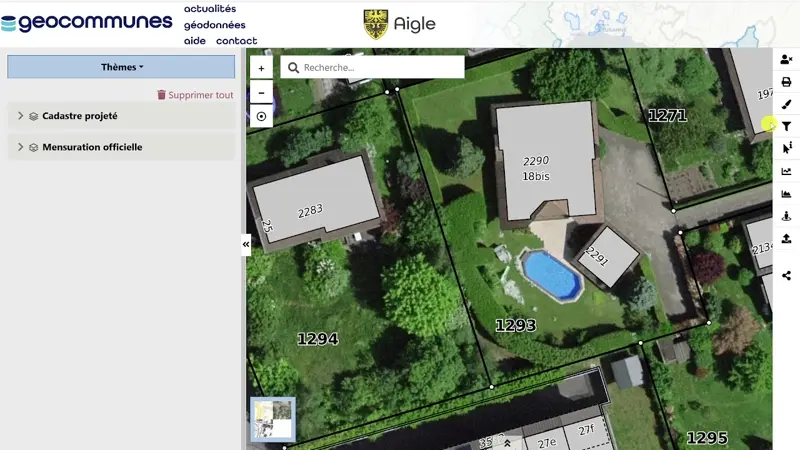Click the upload import icon
800x450 pixels.
[786, 238]
